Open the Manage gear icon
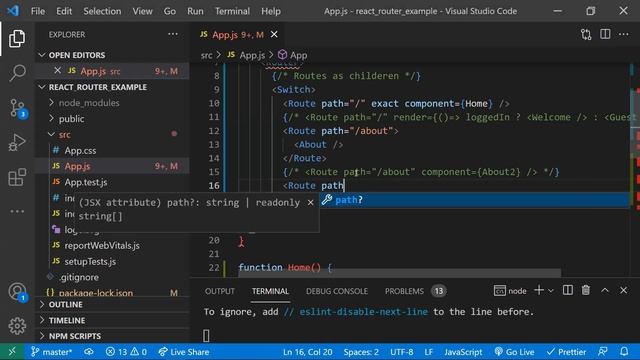Image resolution: width=640 pixels, height=360 pixels. [17, 326]
